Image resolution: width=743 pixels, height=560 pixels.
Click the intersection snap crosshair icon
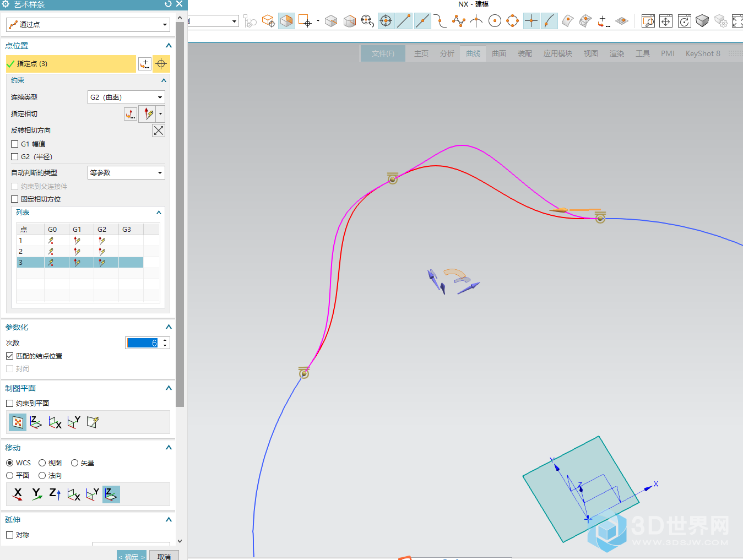(531, 21)
